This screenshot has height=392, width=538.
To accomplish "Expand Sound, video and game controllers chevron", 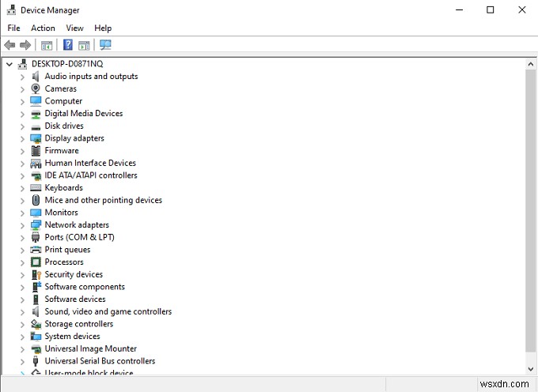I will [x=22, y=312].
